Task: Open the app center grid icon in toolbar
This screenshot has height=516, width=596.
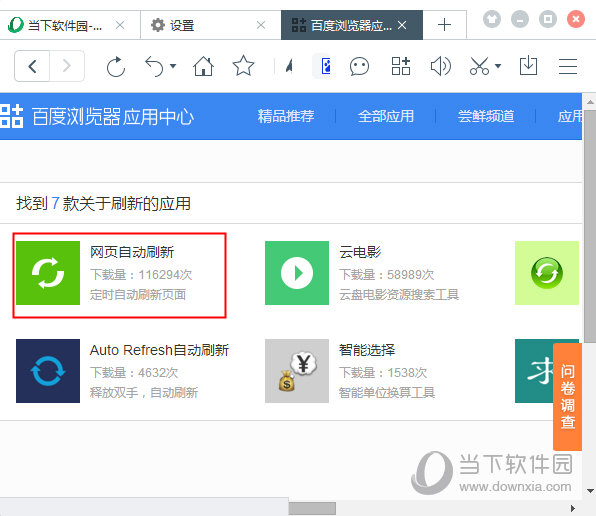Action: coord(401,66)
